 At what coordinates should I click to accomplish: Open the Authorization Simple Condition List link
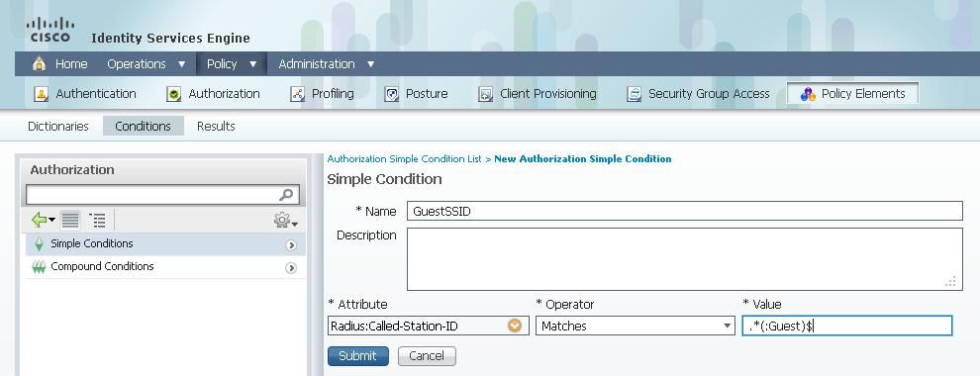[405, 158]
